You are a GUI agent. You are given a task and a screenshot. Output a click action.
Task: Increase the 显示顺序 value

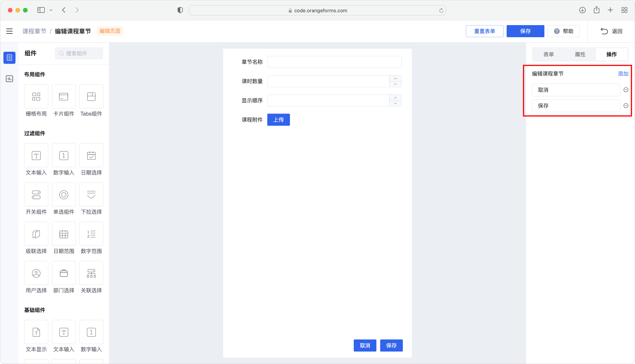click(395, 97)
